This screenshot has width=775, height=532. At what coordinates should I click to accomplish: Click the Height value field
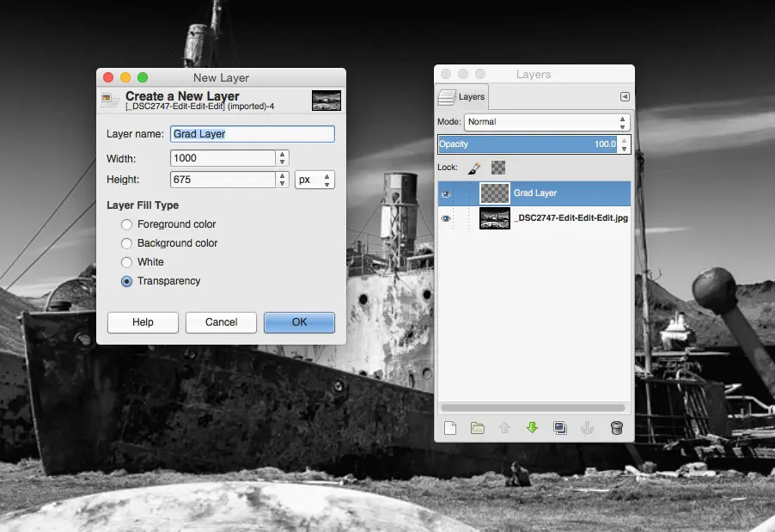click(223, 180)
